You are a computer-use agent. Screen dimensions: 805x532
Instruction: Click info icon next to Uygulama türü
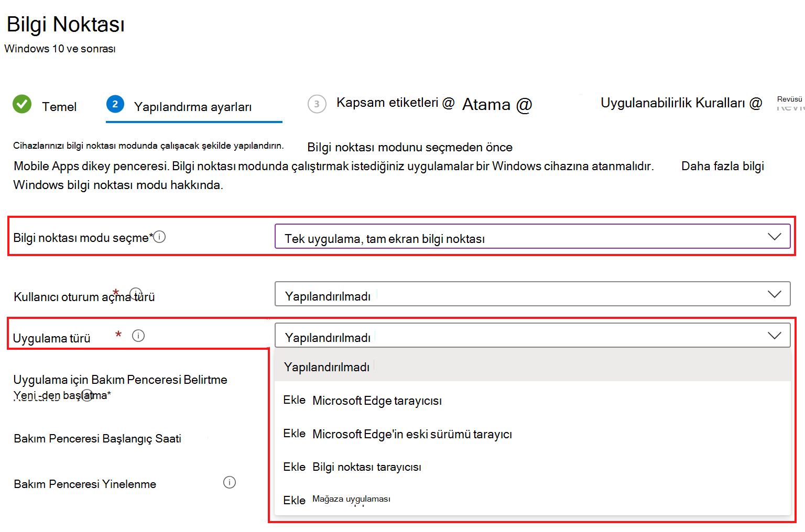(138, 336)
